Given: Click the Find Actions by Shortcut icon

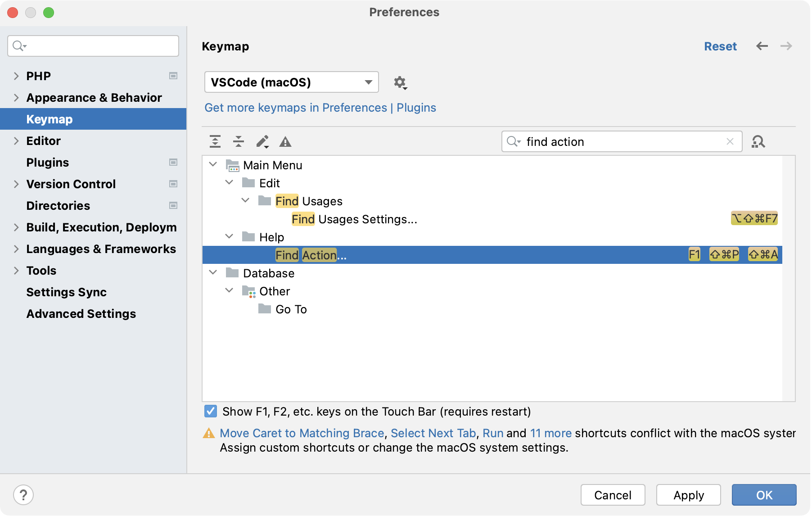Looking at the screenshot, I should pos(758,142).
